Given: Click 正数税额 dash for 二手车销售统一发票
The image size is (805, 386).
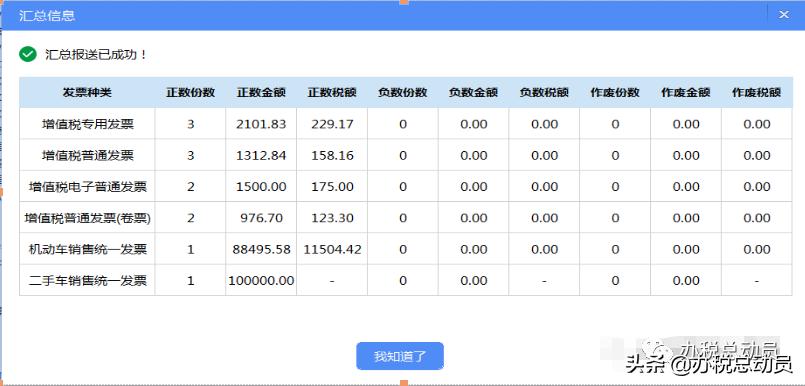Looking at the screenshot, I should [x=332, y=281].
